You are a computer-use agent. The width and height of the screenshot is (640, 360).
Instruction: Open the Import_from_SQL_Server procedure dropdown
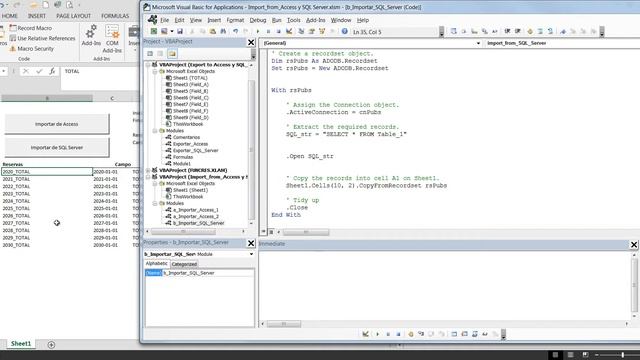562,43
